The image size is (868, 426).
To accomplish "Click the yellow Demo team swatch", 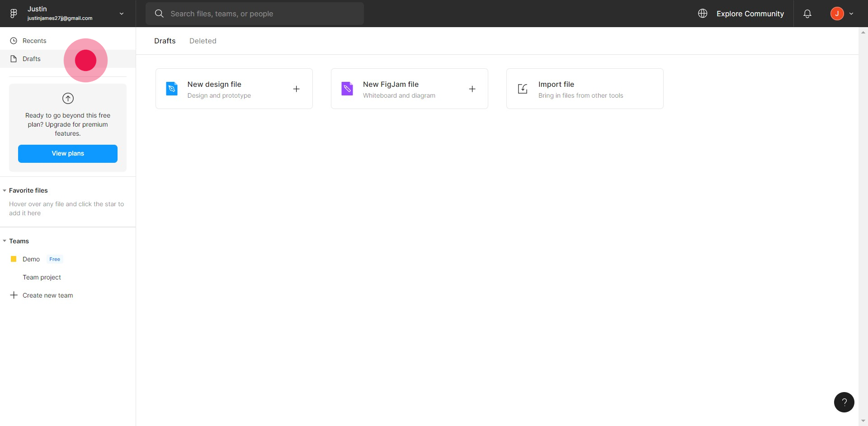I will pyautogui.click(x=14, y=259).
